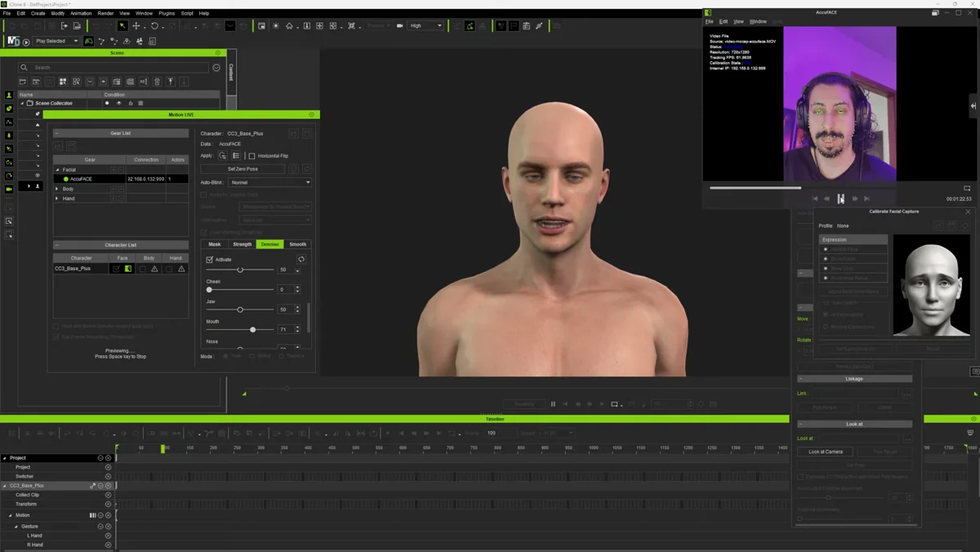
Task: Click the X icon on Transform track
Action: 108,504
